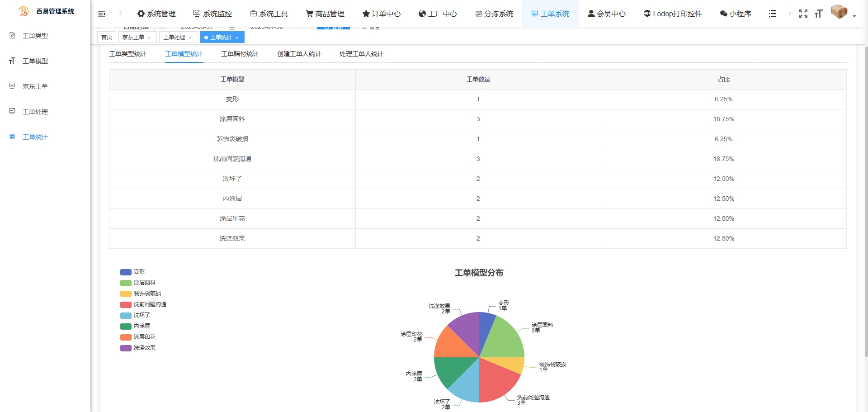Expand the user account dropdown caret

click(854, 16)
